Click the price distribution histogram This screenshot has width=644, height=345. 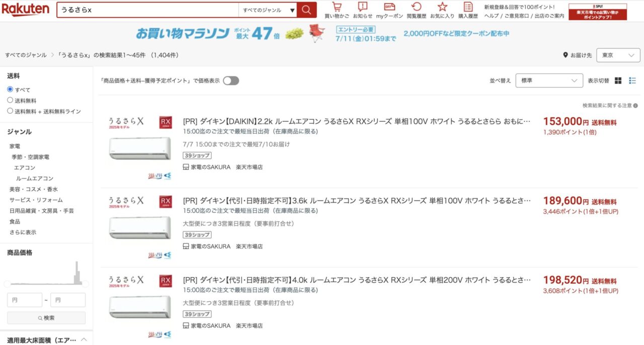point(46,273)
